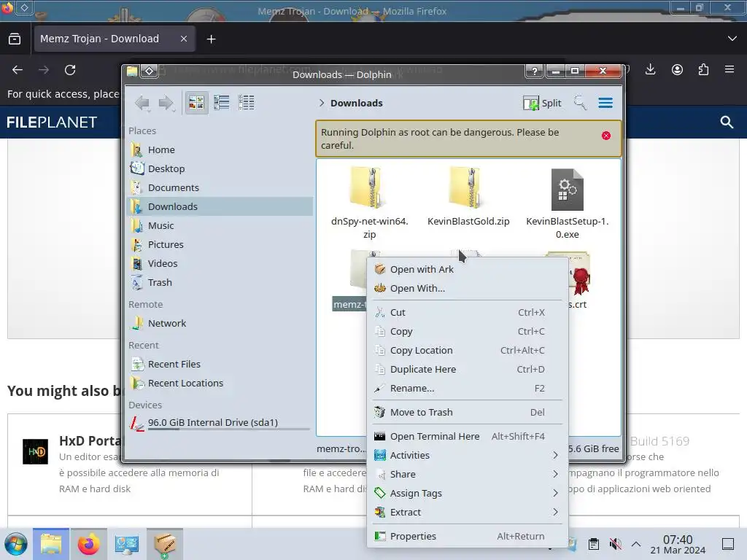Open Firefox View button
The height and width of the screenshot is (560, 747).
(15, 39)
